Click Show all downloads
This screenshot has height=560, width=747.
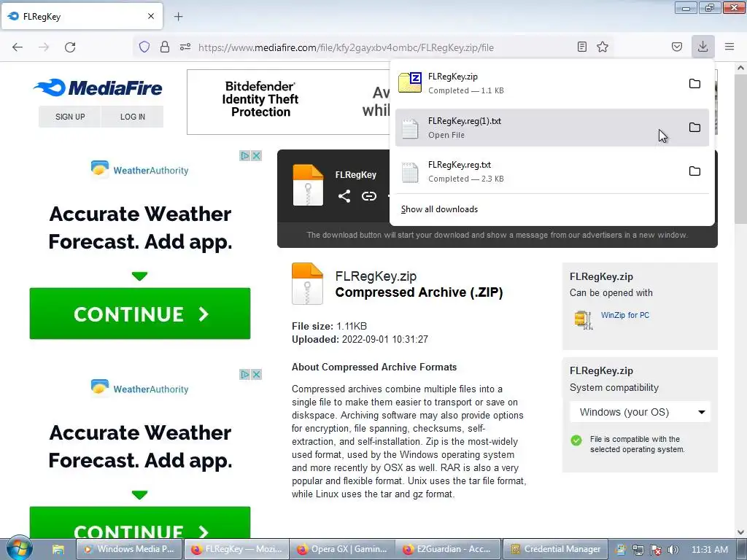439,209
